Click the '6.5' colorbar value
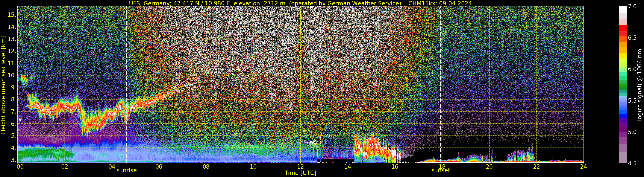This screenshot has height=177, width=644. click(632, 38)
